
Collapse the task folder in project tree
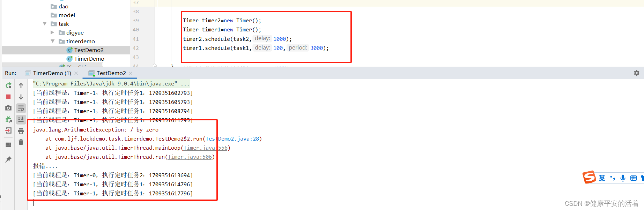(45, 24)
